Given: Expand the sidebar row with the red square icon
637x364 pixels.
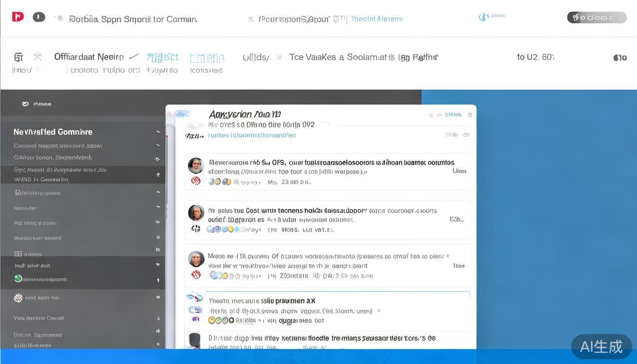Looking at the screenshot, I should pos(158,192).
